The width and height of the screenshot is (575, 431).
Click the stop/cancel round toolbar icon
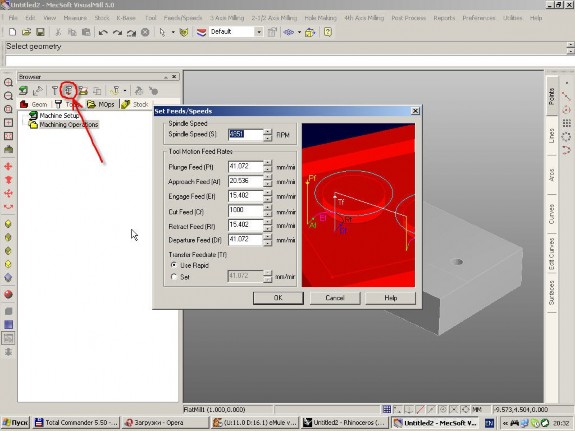coord(145,32)
